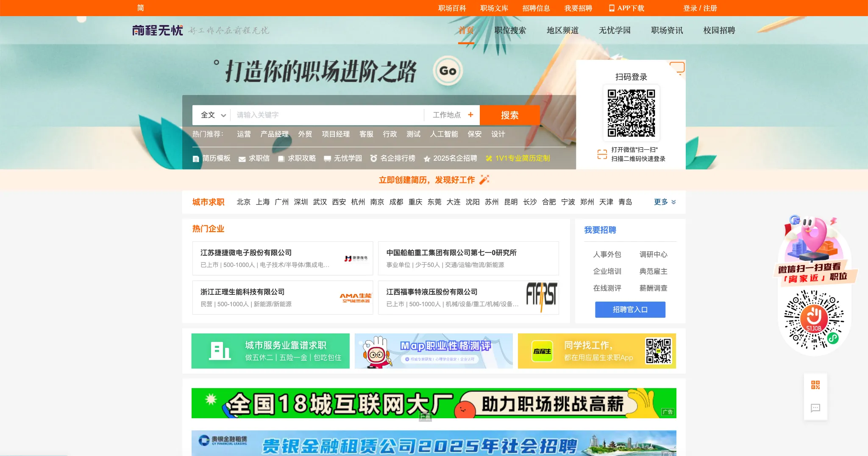Select hot keyword 产品经理
The width and height of the screenshot is (868, 456).
(x=275, y=134)
